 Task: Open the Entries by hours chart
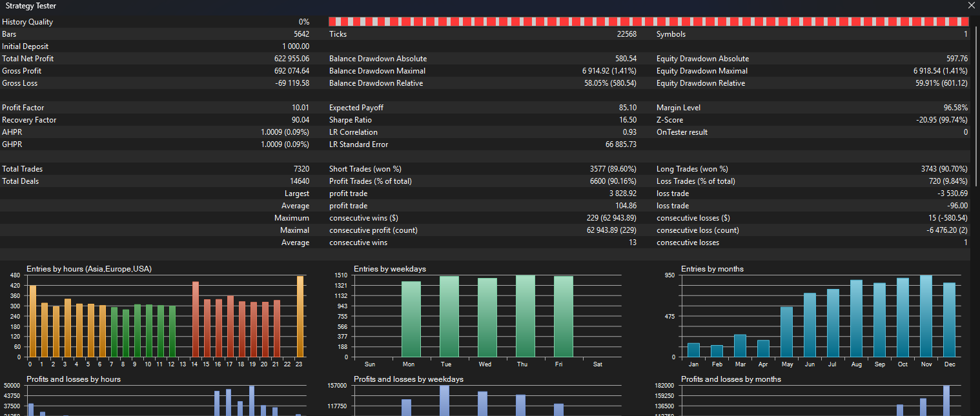point(161,316)
